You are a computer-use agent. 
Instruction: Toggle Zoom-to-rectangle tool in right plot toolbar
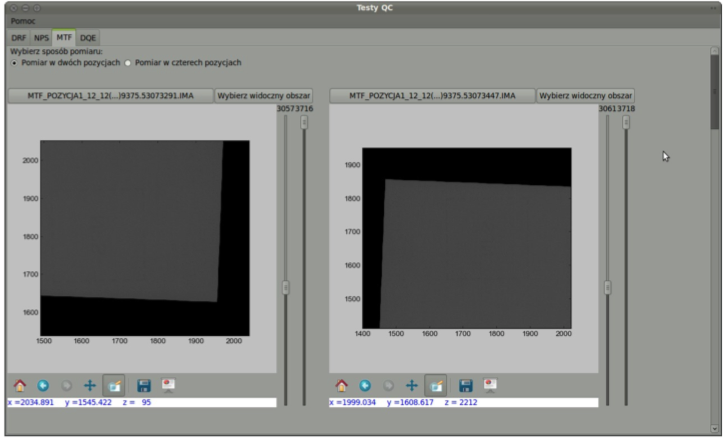[436, 384]
